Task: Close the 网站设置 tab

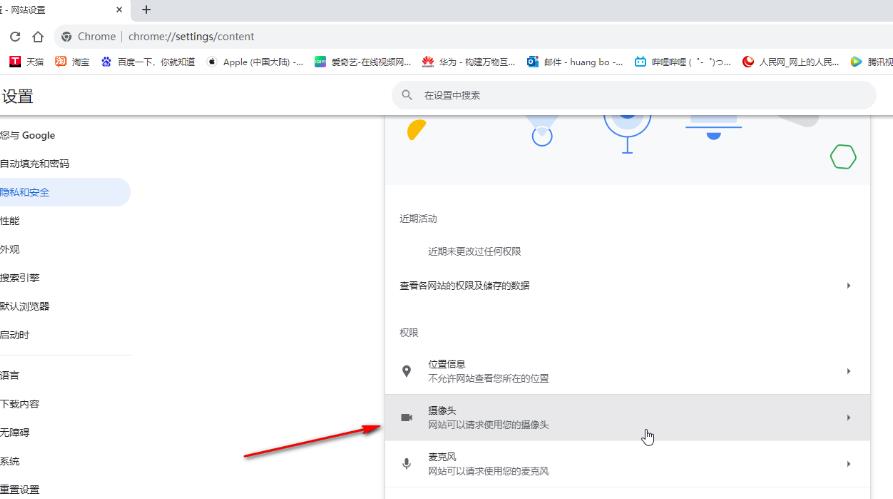Action: point(119,10)
